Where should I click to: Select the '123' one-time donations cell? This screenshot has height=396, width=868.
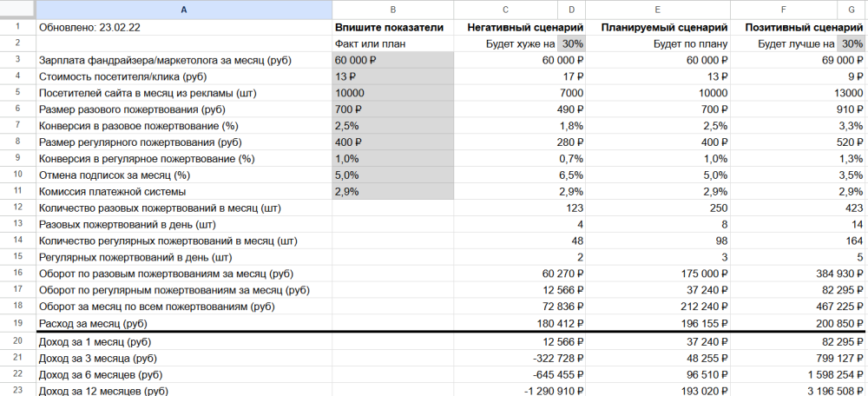[x=520, y=208]
